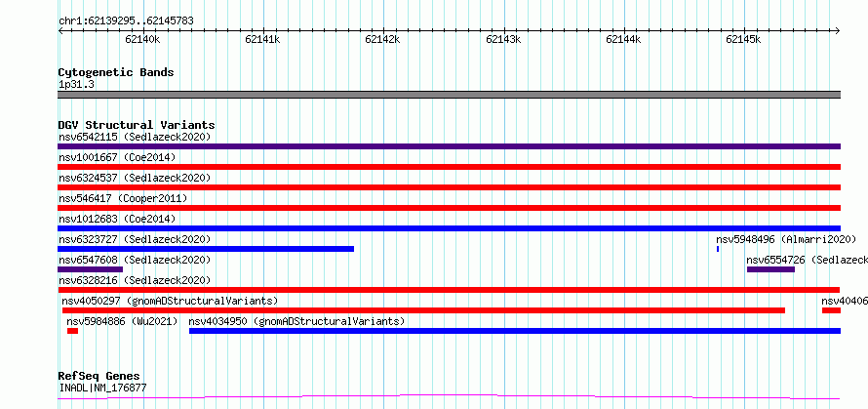Click the blue nsv1012683 variant bar
This screenshot has width=868, height=409.
449,228
